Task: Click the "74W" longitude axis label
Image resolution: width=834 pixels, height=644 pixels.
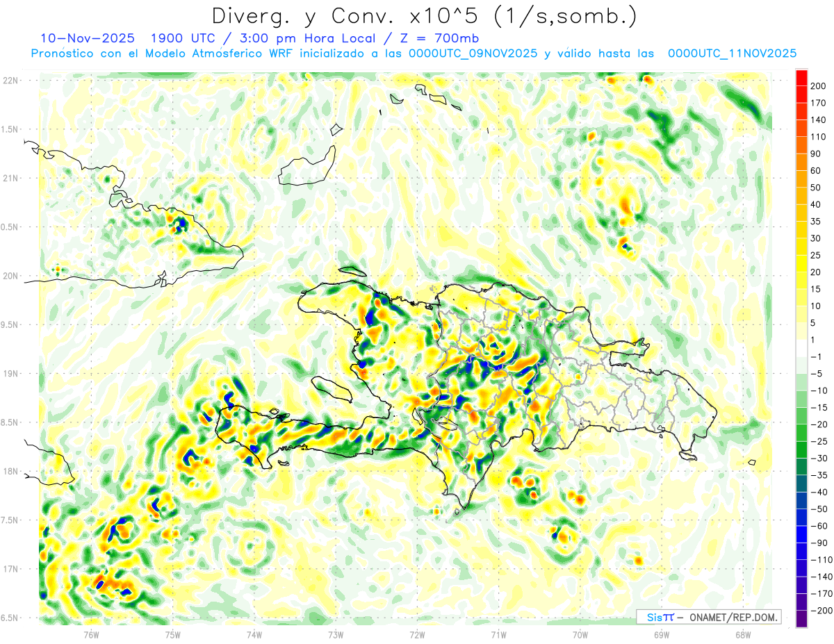Action: (x=254, y=634)
